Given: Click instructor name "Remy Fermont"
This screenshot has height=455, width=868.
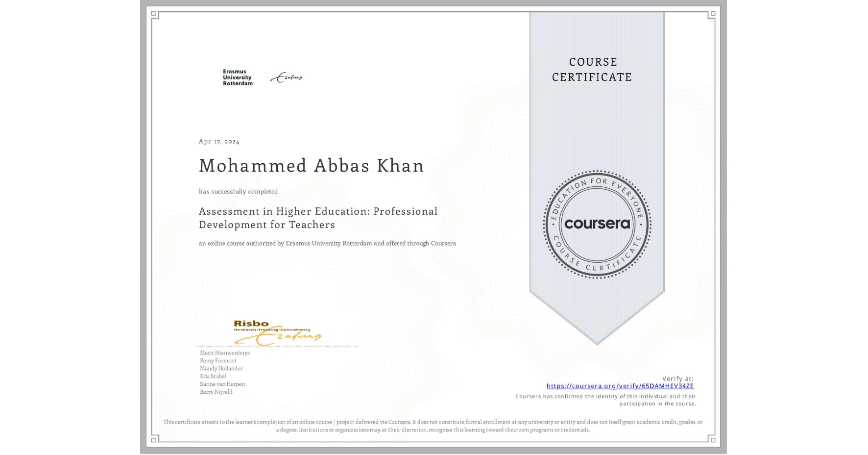Looking at the screenshot, I should click(x=218, y=360).
